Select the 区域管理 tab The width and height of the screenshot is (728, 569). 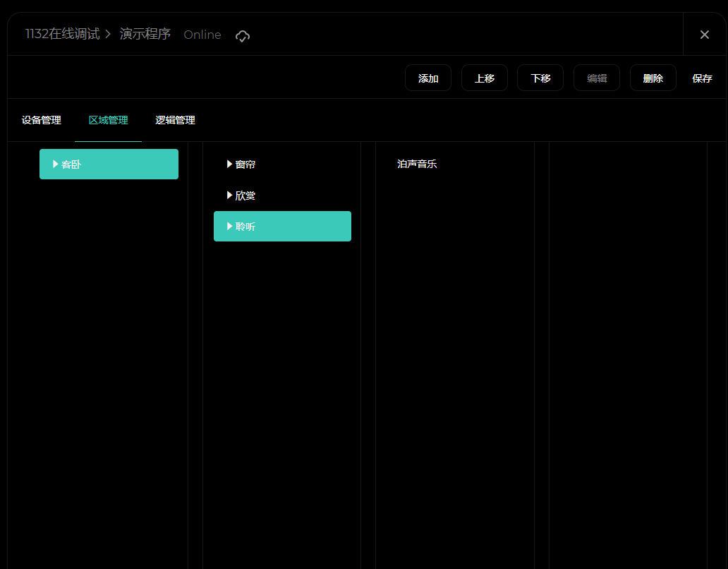coord(108,120)
